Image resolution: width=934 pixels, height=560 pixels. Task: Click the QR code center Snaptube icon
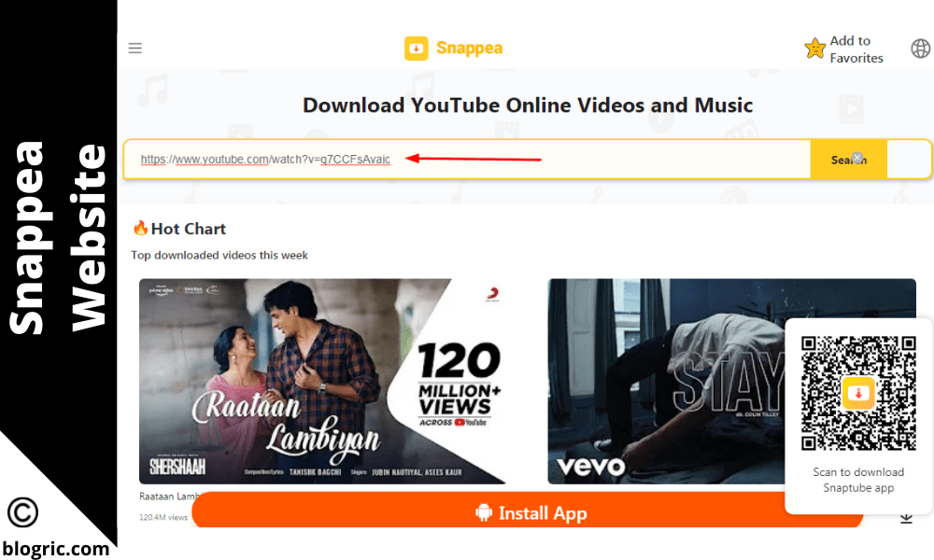(x=858, y=393)
